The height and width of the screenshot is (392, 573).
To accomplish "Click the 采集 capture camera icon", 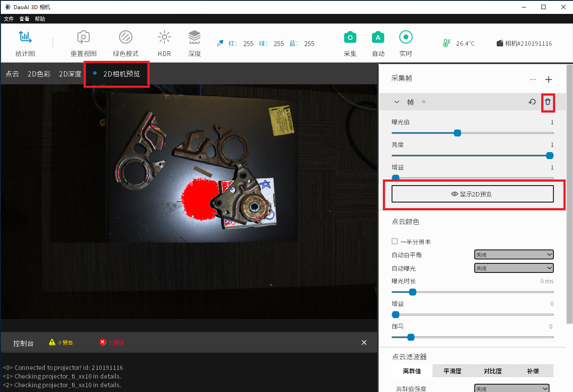I will (350, 37).
